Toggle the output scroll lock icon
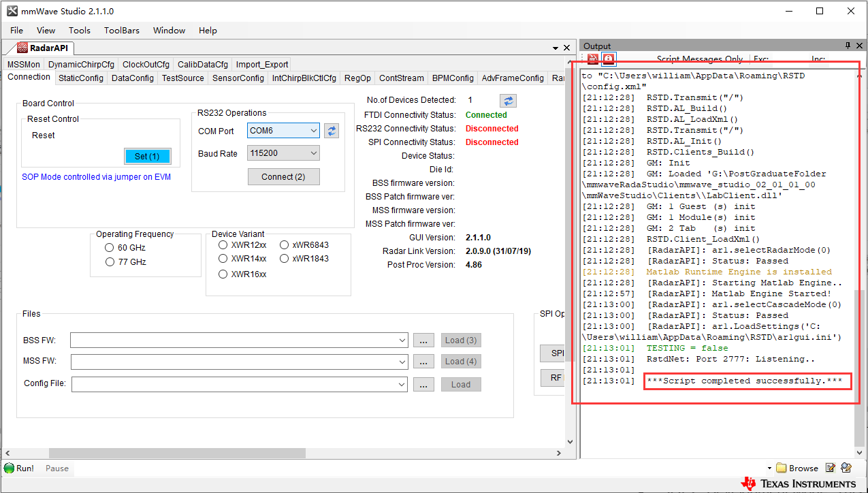 pos(609,59)
